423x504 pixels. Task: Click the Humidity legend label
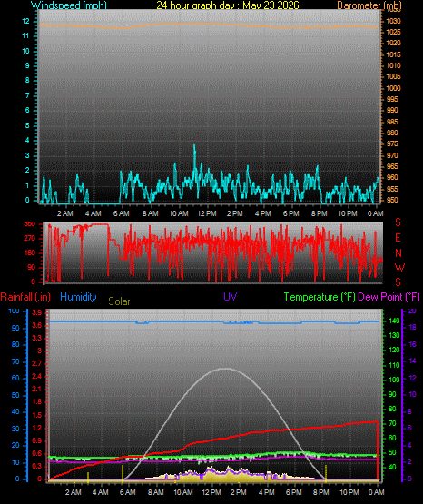click(x=78, y=297)
